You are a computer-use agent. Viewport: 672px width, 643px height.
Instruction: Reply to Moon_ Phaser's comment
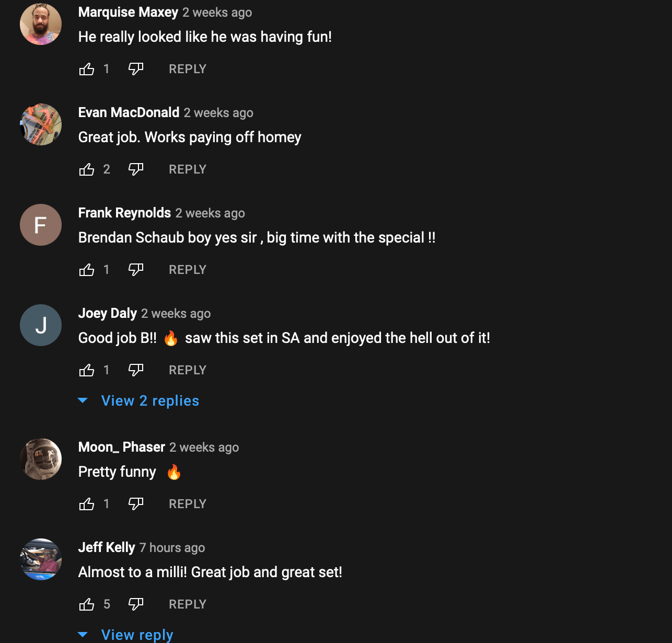click(x=188, y=504)
